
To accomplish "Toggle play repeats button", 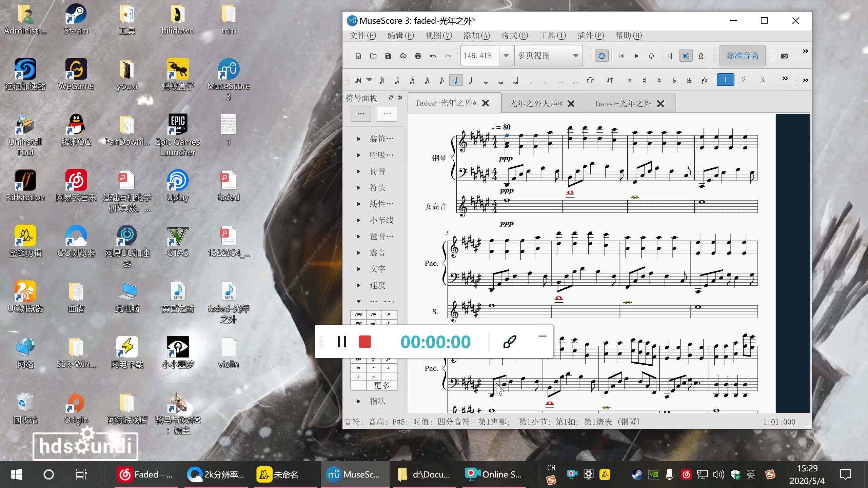I will click(670, 56).
